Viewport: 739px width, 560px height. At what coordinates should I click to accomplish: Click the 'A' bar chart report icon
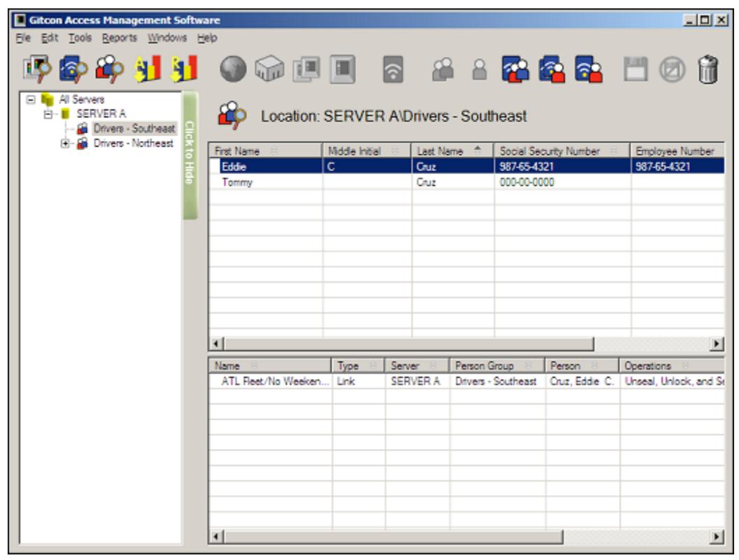pos(147,69)
